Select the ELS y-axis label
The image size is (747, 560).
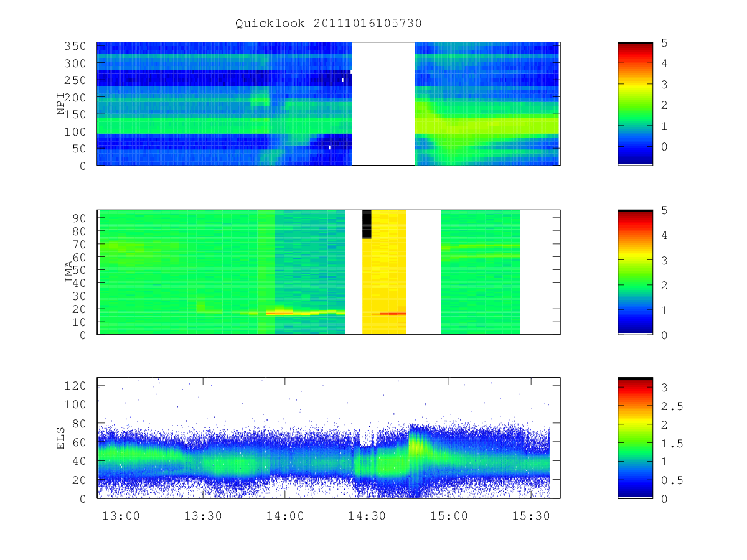click(x=61, y=437)
